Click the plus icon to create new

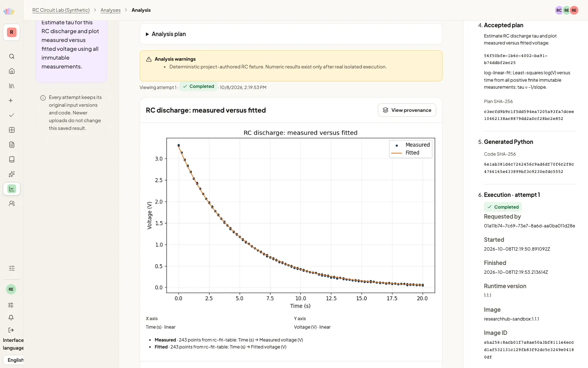click(11, 100)
